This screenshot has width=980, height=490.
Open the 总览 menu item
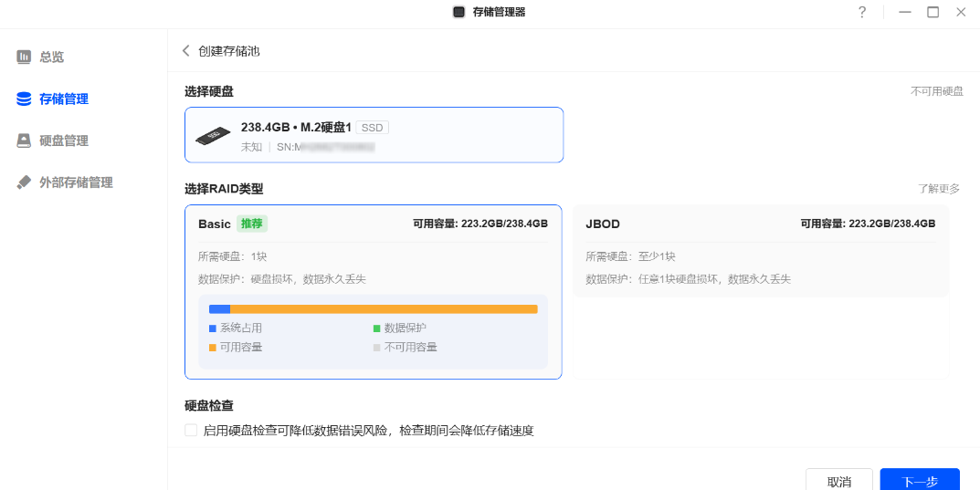tap(52, 57)
